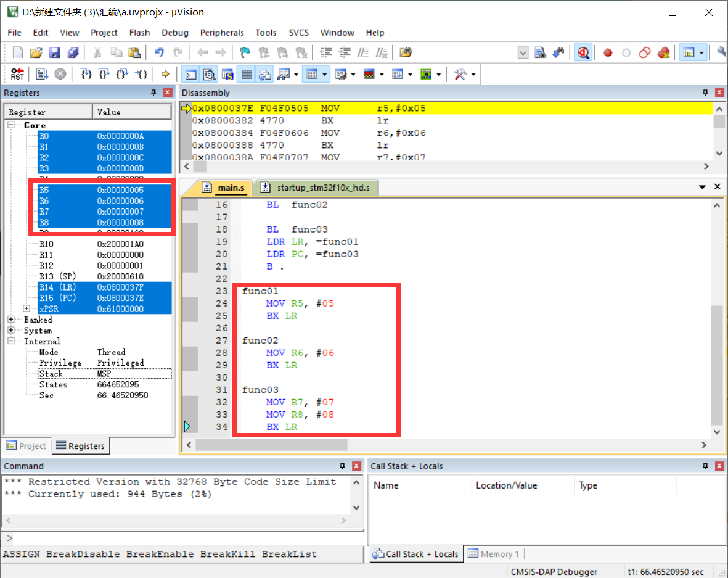Image resolution: width=728 pixels, height=578 pixels.
Task: Open the Peripherals menu
Action: tap(222, 33)
